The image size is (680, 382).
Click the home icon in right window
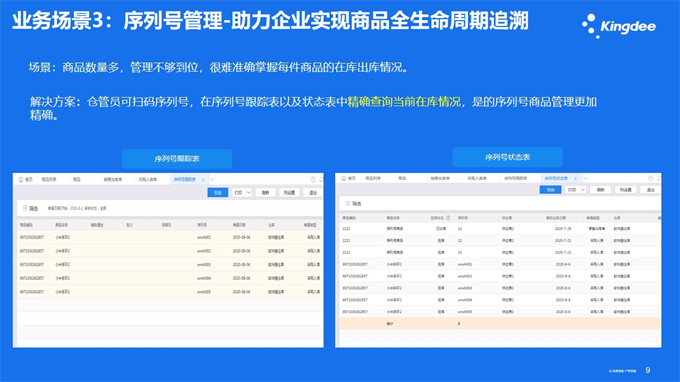pyautogui.click(x=343, y=178)
